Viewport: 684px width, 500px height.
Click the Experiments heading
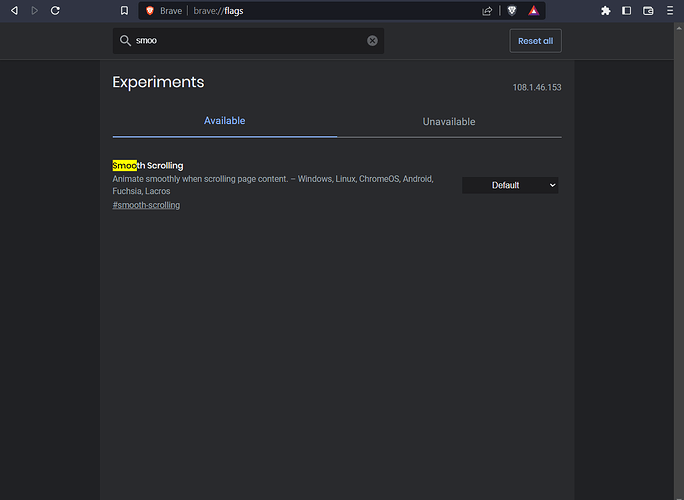(158, 82)
